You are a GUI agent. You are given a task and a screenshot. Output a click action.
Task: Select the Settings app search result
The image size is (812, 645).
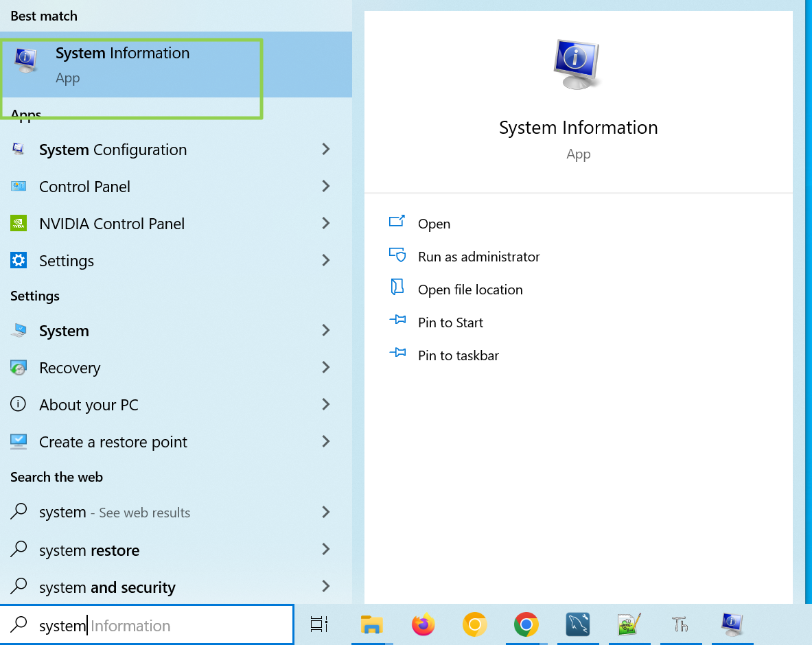click(x=67, y=261)
